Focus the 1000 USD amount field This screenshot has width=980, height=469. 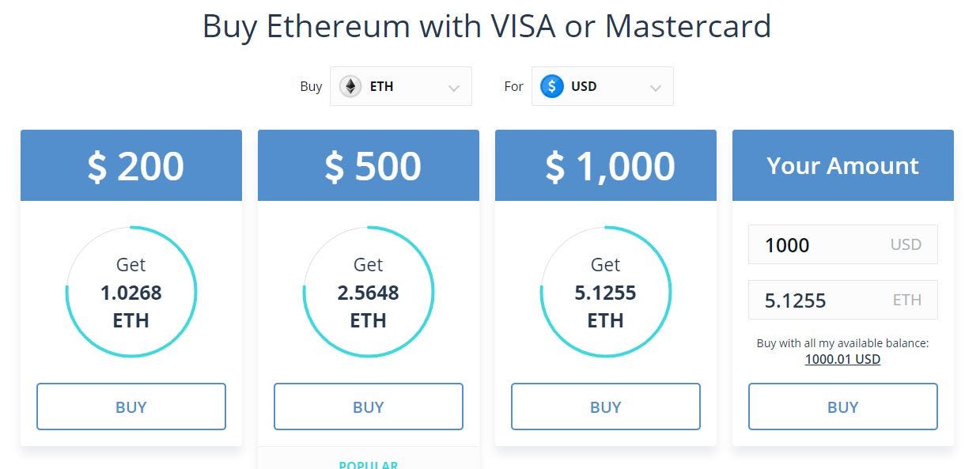click(843, 244)
